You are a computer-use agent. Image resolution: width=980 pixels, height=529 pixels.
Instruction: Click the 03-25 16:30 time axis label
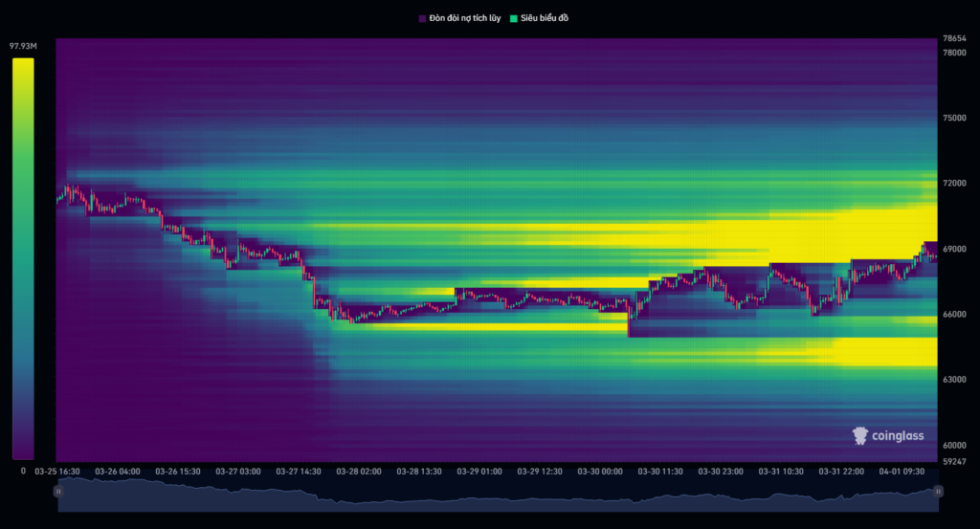coord(57,471)
